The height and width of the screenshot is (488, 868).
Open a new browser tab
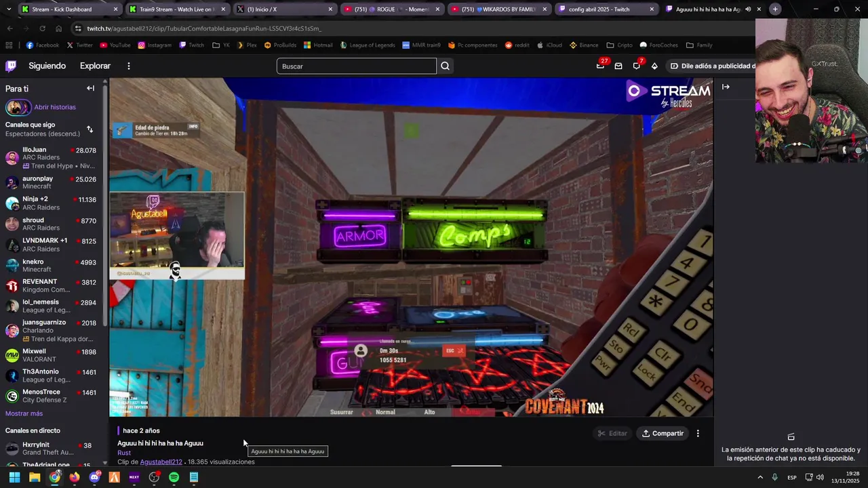775,9
